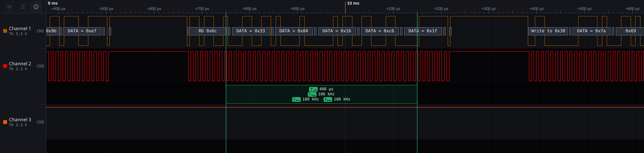
Task: Click the 100 kHz f-max measurement badge
Action: (337, 99)
